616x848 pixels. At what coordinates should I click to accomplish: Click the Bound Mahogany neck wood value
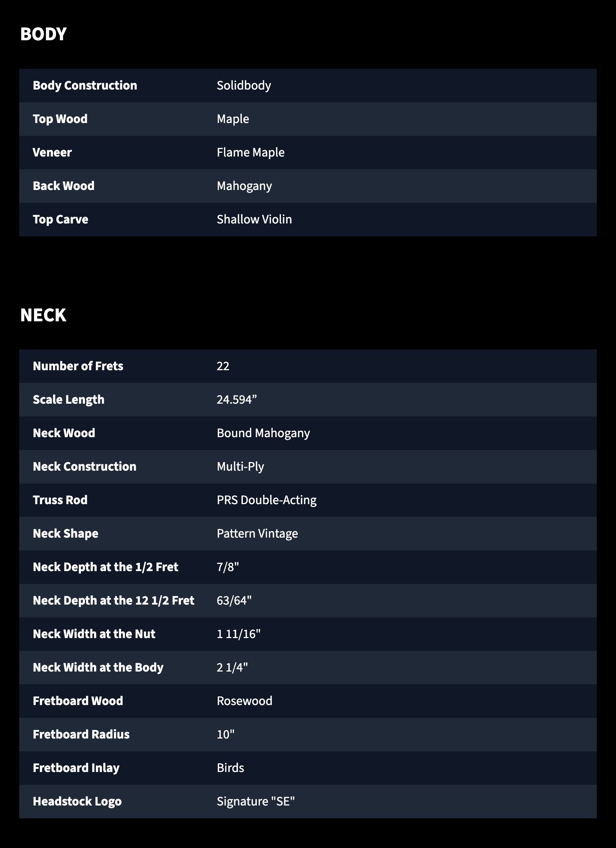coord(263,433)
